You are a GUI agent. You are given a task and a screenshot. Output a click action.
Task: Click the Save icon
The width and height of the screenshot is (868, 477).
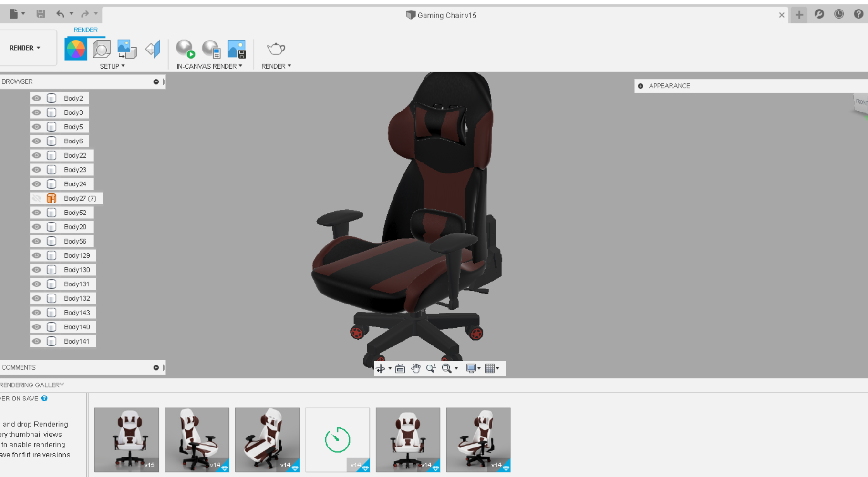41,14
